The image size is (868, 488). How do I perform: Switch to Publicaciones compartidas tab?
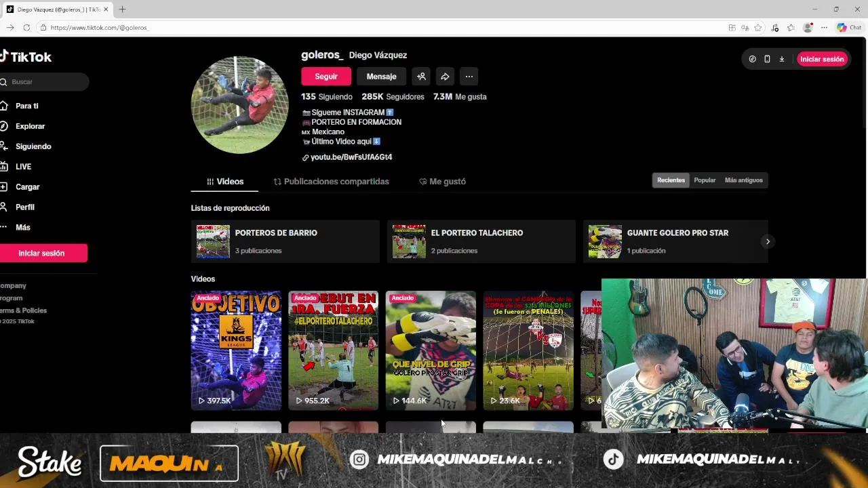click(x=332, y=182)
